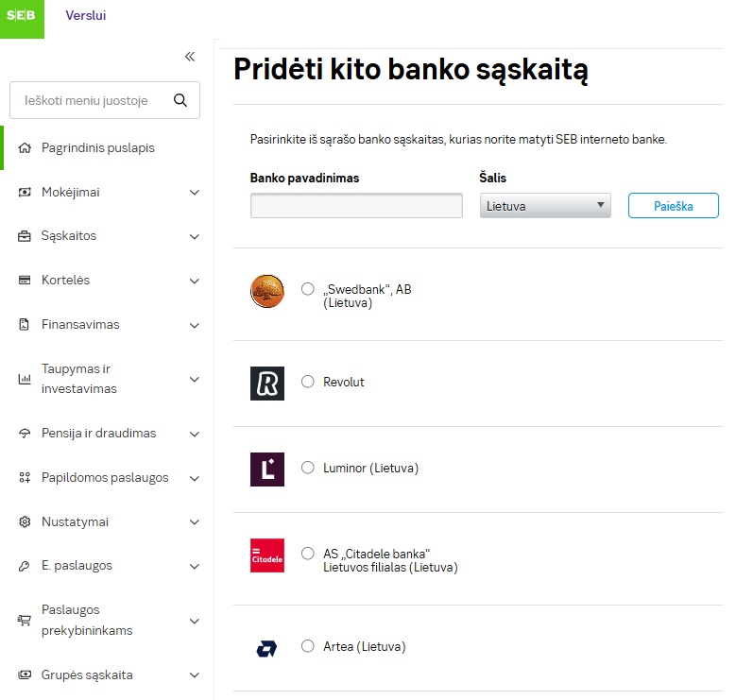736x700 pixels.
Task: Focus the Banko pavadinimas input field
Action: click(x=356, y=206)
